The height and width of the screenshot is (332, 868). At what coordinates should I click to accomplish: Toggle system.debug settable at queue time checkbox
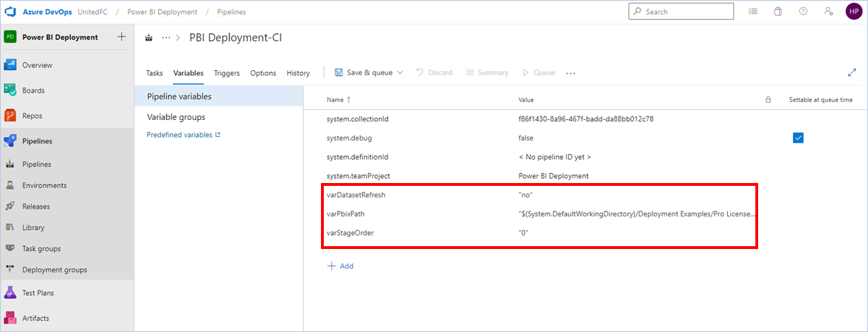798,138
